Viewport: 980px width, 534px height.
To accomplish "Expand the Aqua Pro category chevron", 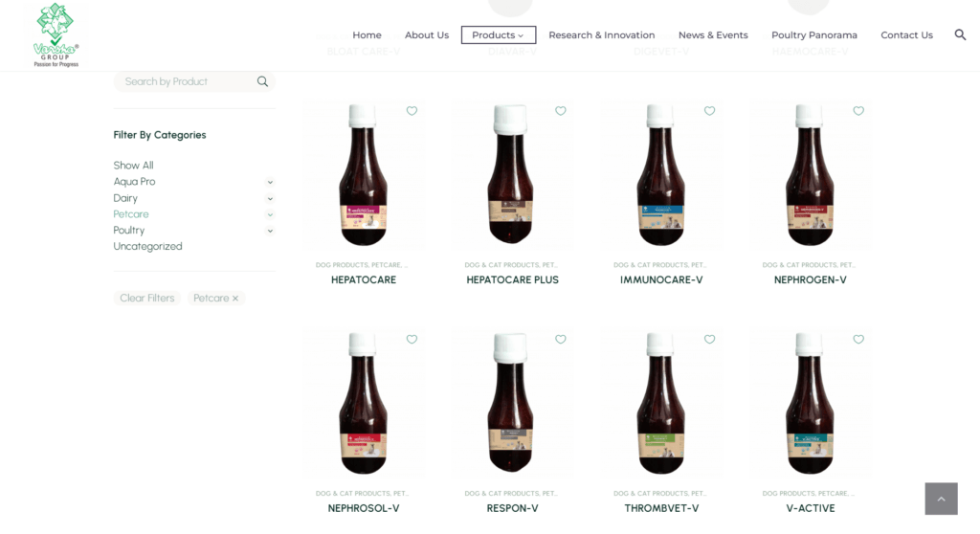I will point(270,182).
